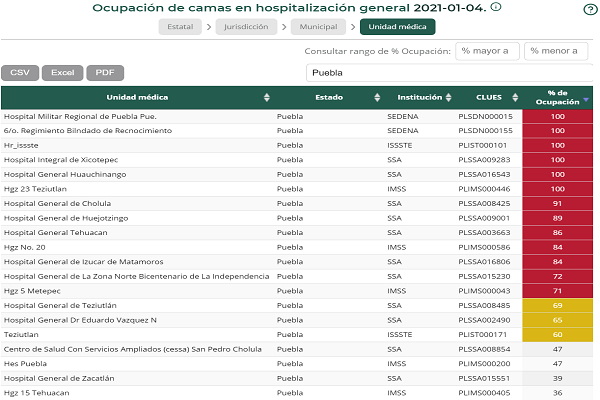
Task: Export table as CSV
Action: click(20, 73)
